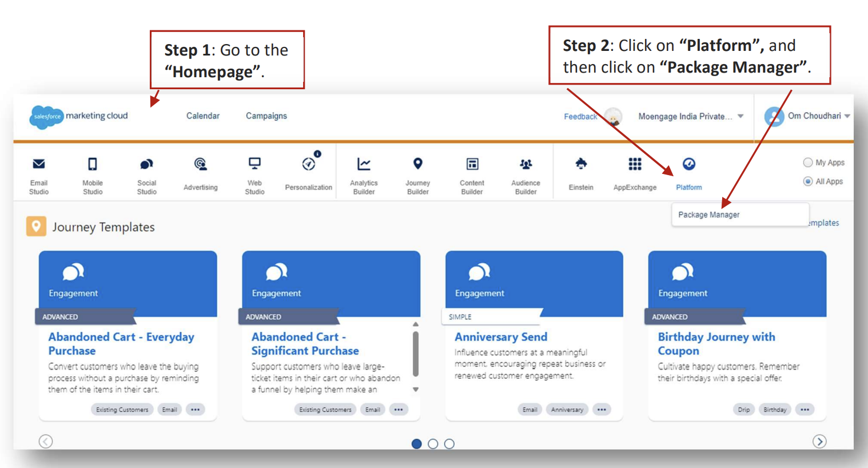Open Advertising icon

click(200, 164)
